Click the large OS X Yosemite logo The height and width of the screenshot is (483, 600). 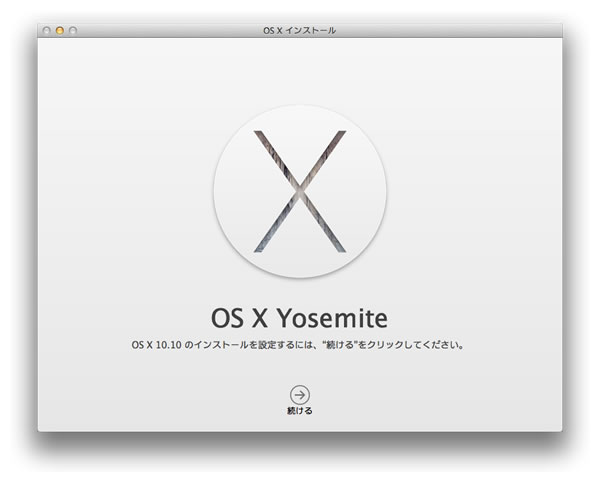300,191
